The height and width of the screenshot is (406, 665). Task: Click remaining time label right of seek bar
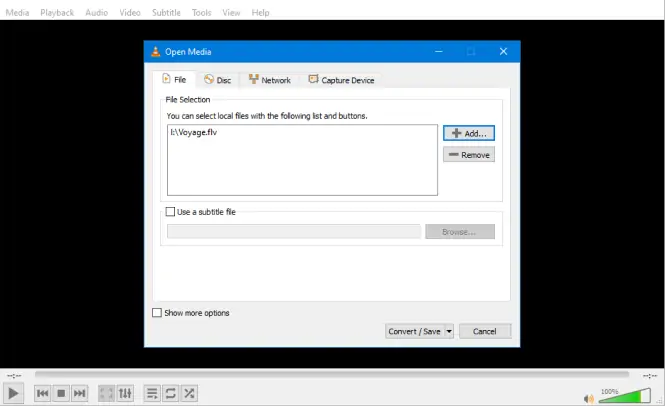click(650, 375)
